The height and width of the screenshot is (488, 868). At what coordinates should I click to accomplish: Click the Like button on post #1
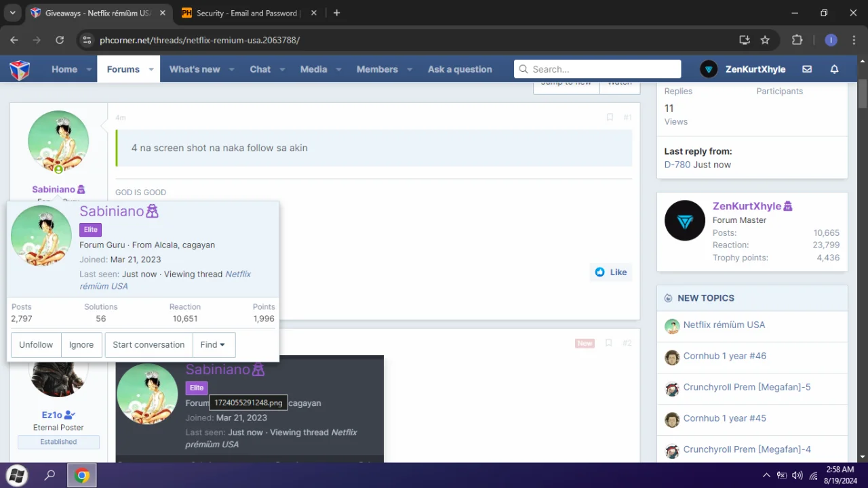tap(610, 272)
